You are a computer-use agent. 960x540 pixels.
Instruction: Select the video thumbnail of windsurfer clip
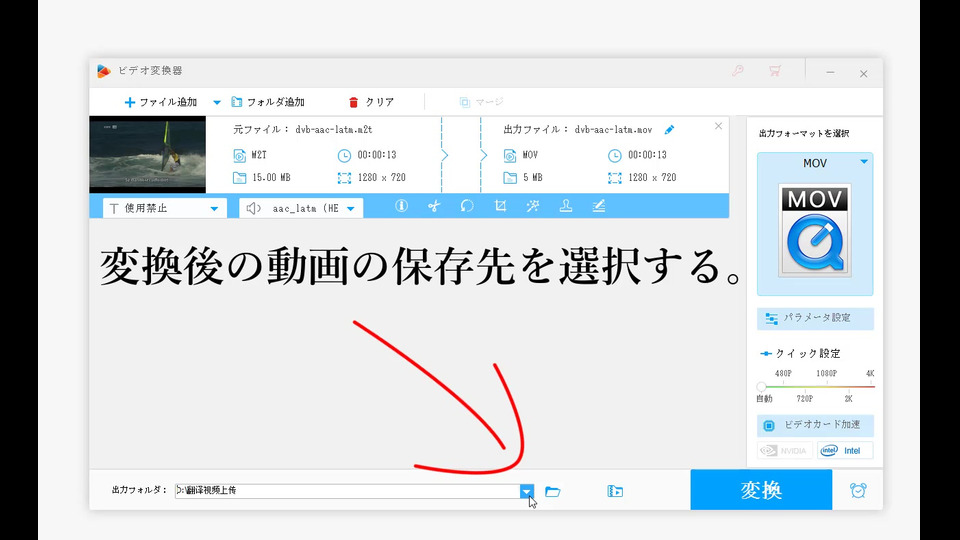tap(148, 154)
